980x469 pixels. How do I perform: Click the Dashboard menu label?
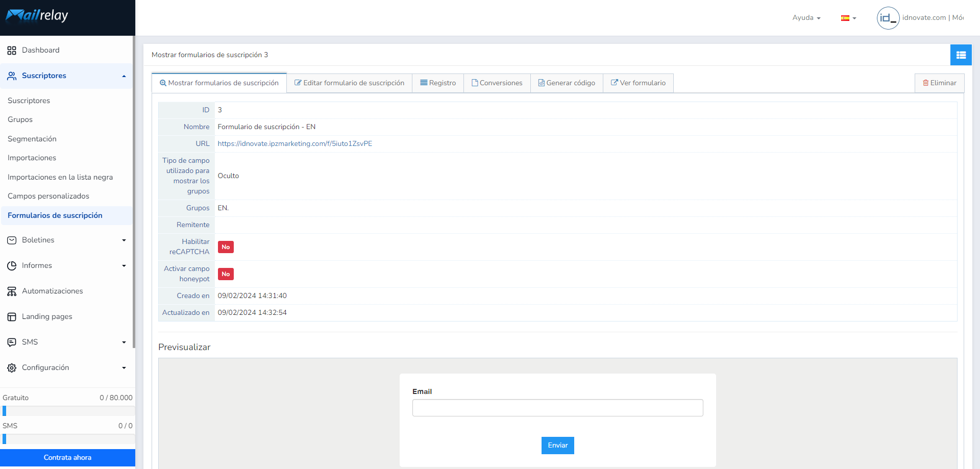coord(41,51)
